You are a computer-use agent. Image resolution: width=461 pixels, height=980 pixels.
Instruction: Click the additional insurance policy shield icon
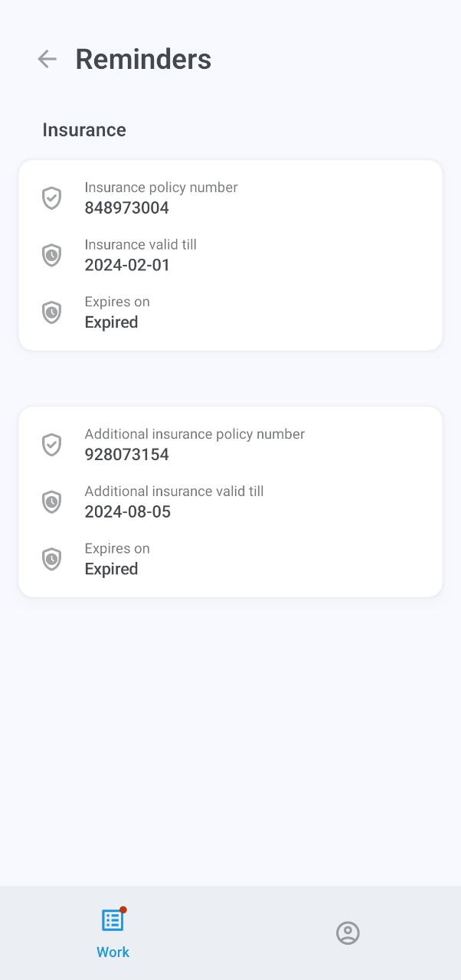click(51, 445)
